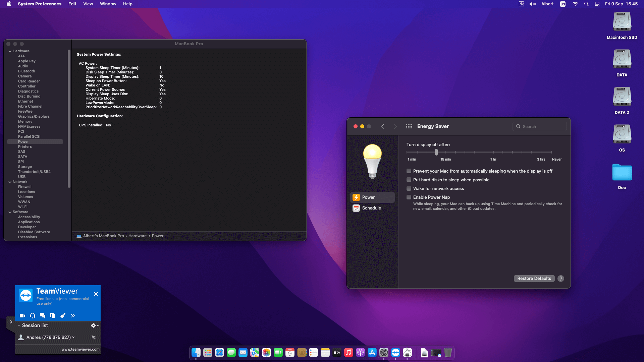This screenshot has height=362, width=644.
Task: Collapse the Hardware tree section
Action: [10, 51]
